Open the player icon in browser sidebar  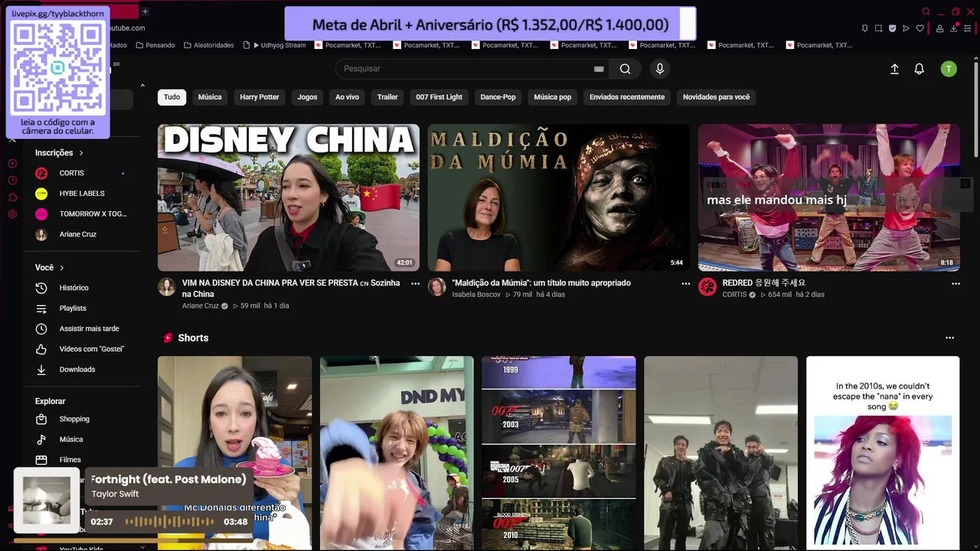point(12,164)
